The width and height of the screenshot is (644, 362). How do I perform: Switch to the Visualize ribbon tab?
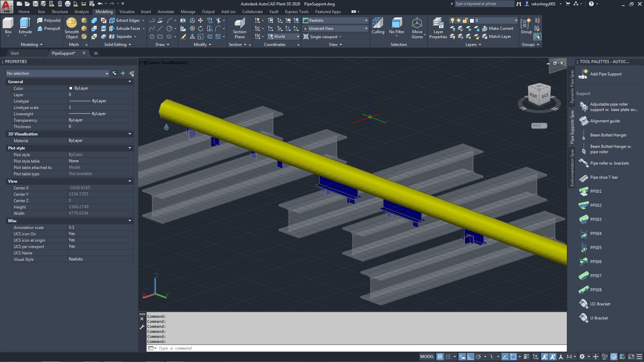coord(127,12)
